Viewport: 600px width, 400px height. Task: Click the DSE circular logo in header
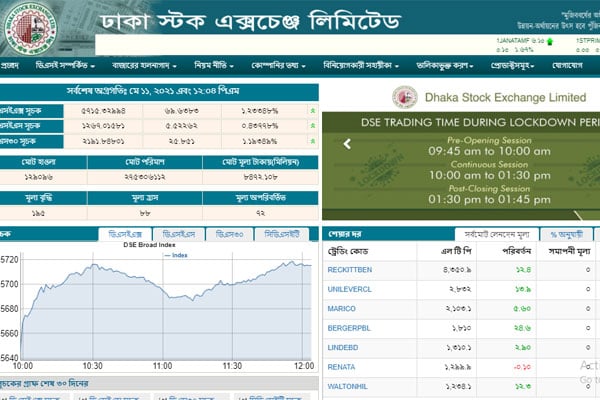click(31, 28)
